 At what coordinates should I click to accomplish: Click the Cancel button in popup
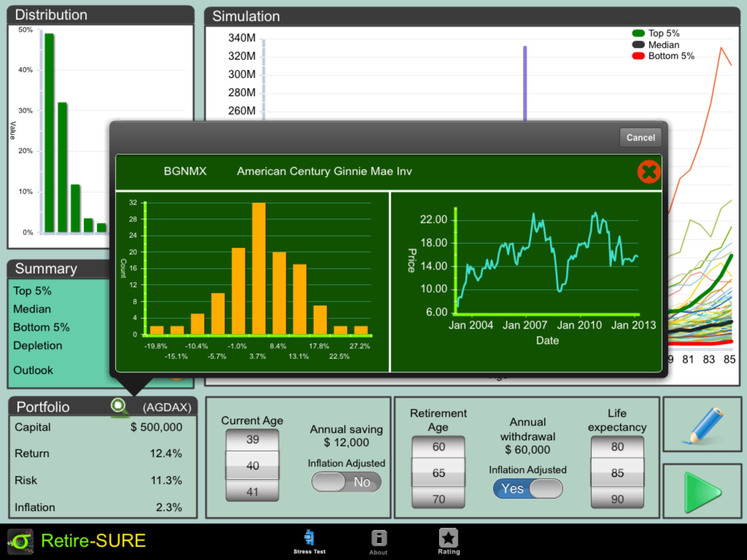point(640,137)
